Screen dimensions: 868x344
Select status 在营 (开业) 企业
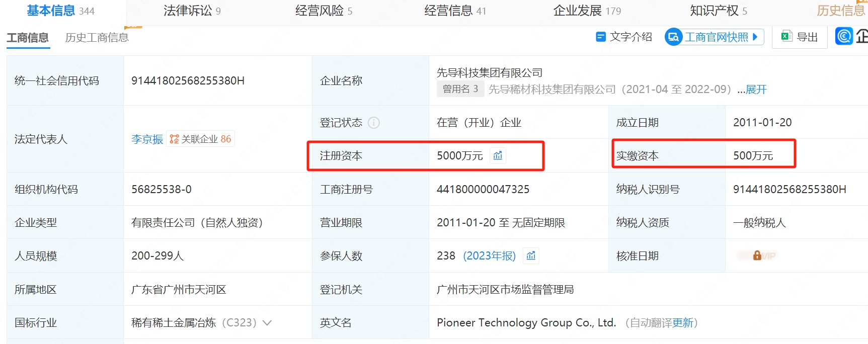pyautogui.click(x=479, y=123)
